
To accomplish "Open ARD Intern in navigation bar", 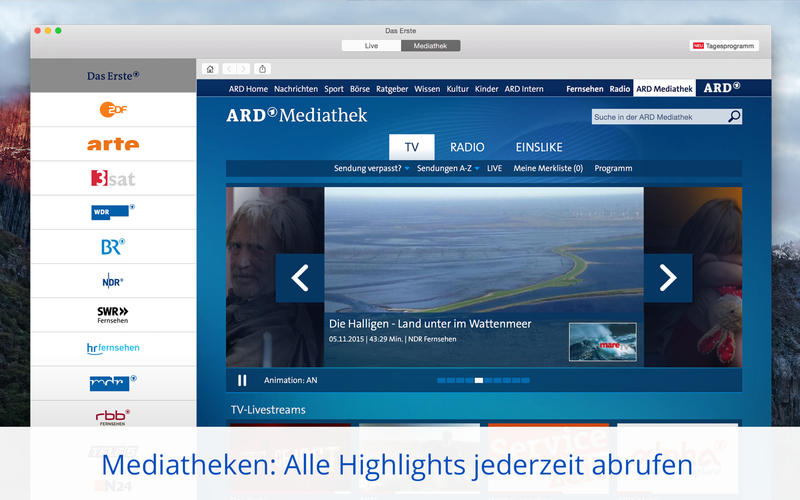I will click(524, 89).
